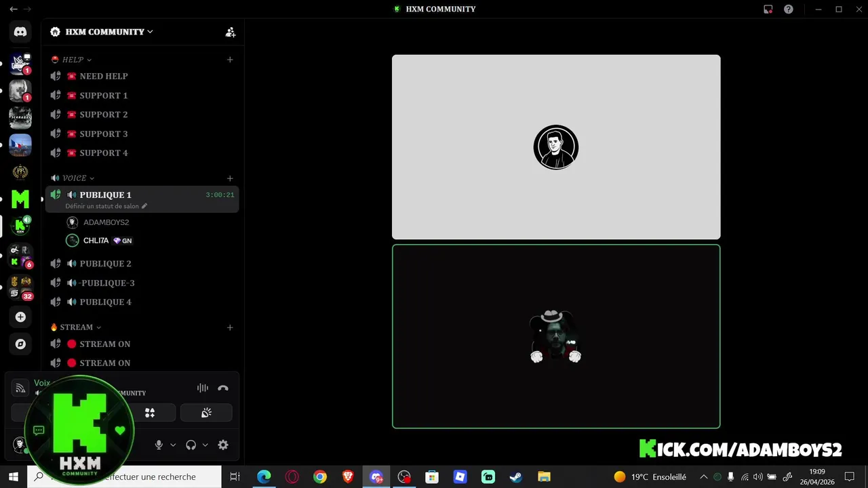Viewport: 868px width, 488px height.
Task: Open the server folder with badge 32
Action: (x=20, y=287)
